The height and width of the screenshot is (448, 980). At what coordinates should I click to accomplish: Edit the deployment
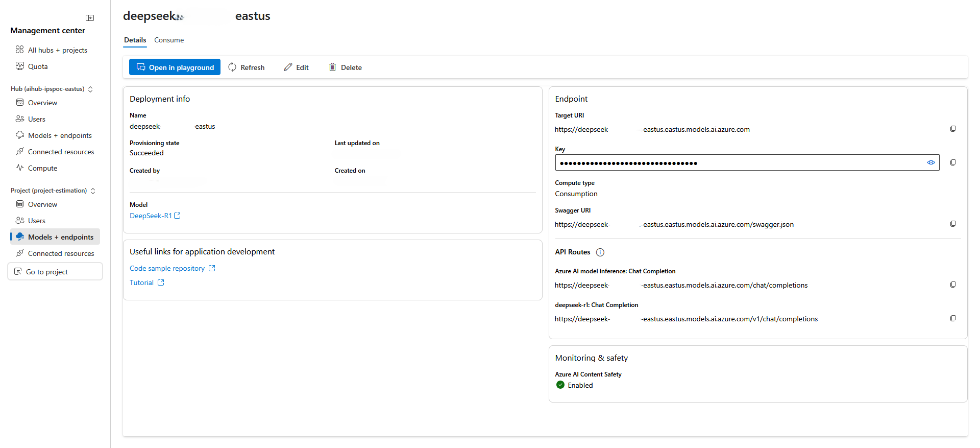296,67
